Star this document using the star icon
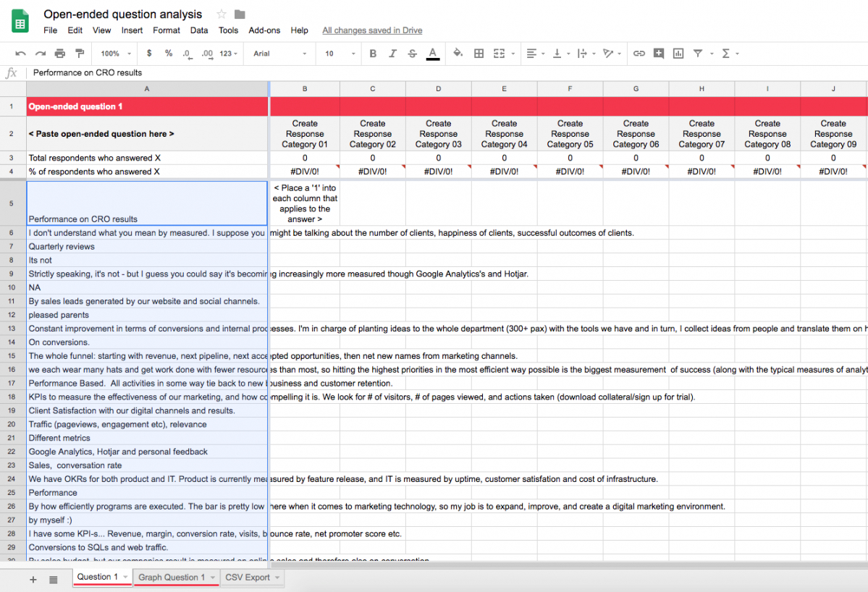 tap(222, 14)
